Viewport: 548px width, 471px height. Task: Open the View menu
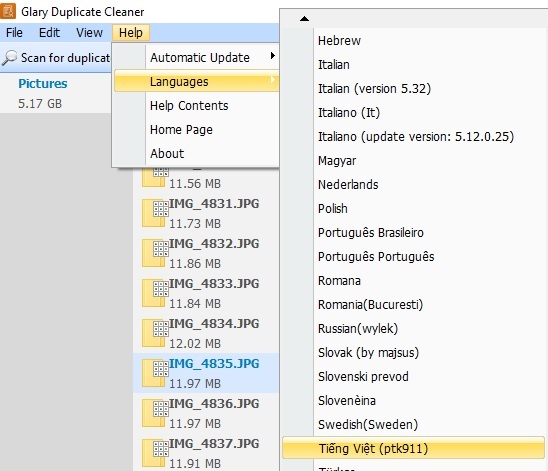pos(89,33)
